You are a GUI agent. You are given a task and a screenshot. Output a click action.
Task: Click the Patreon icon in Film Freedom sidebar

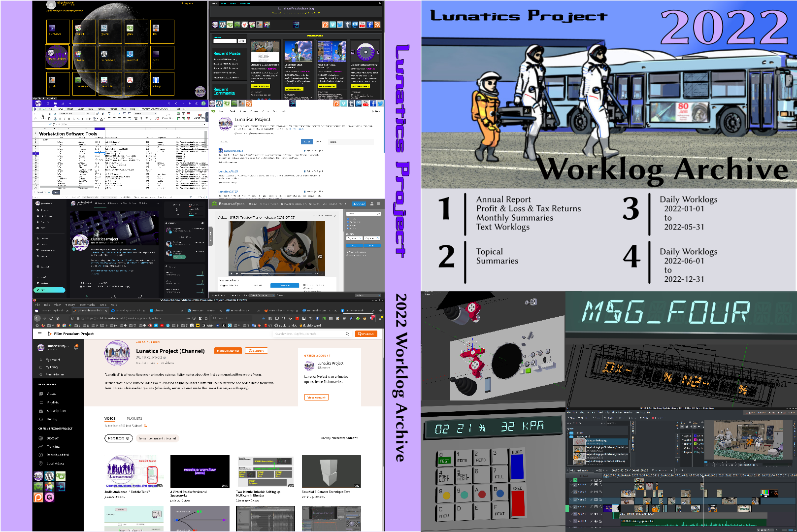(x=38, y=498)
